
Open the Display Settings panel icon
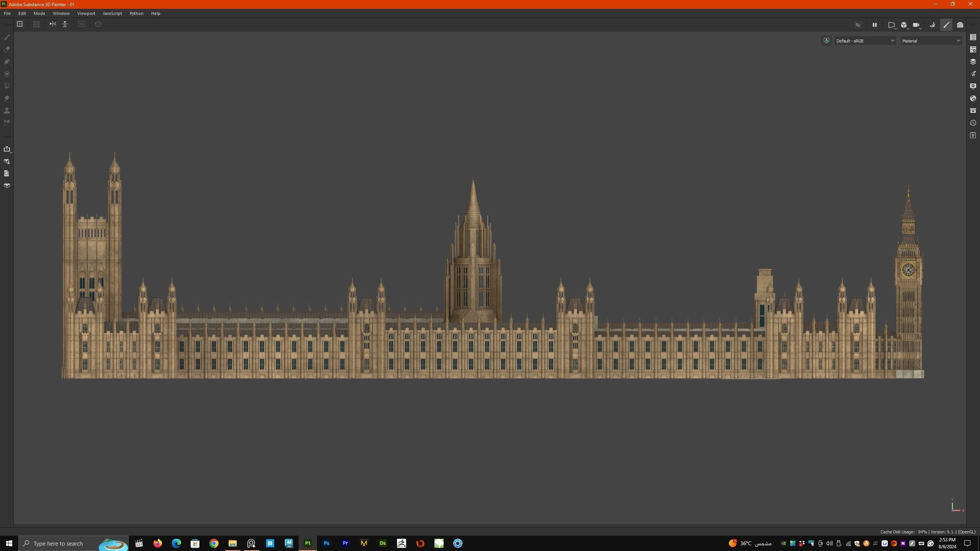click(x=973, y=86)
